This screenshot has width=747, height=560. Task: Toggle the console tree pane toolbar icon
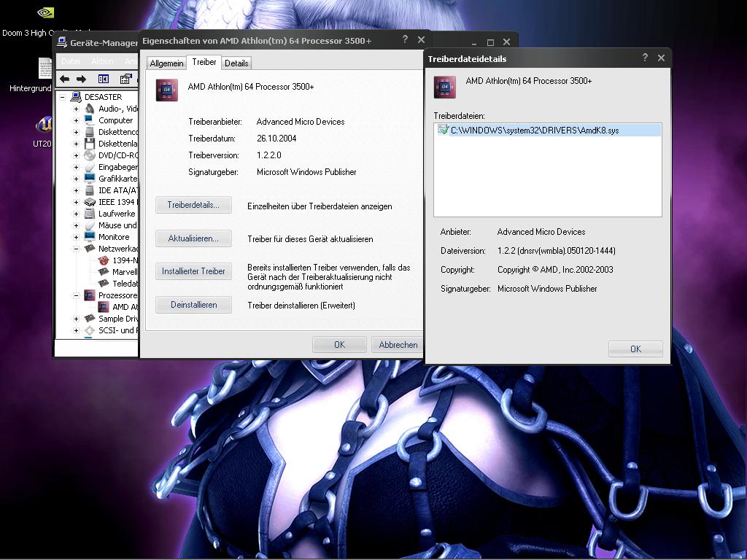pos(104,79)
